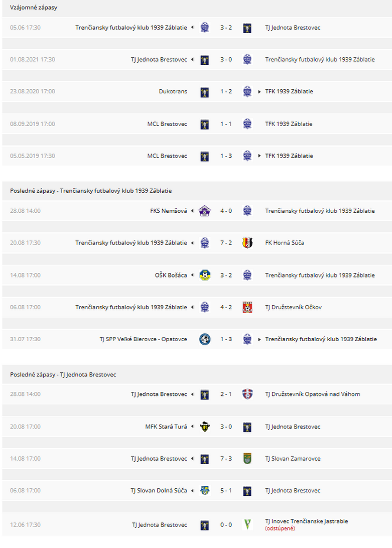
Task: Click the FK Horná Súča crest
Action: point(247,242)
